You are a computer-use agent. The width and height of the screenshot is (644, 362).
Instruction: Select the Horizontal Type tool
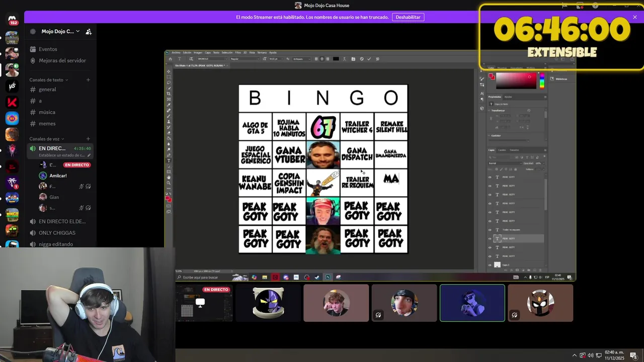click(169, 160)
